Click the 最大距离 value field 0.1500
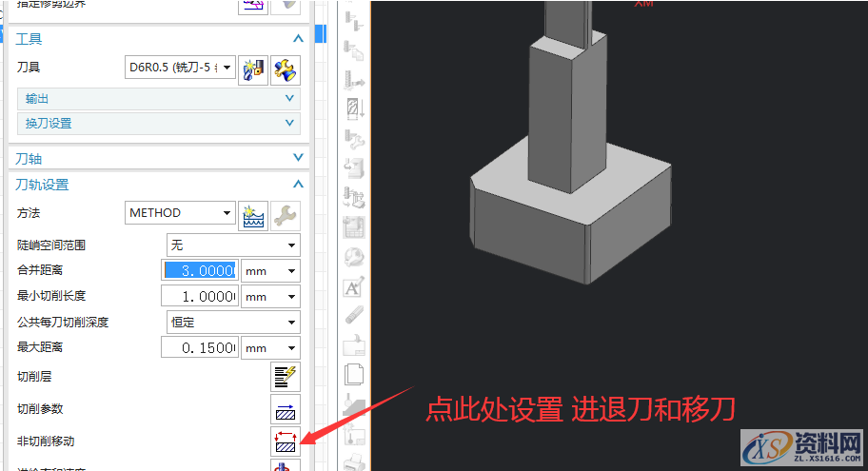The image size is (868, 471). [200, 347]
